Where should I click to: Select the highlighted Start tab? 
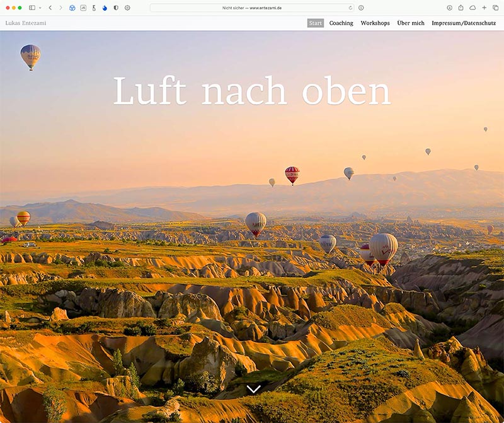pyautogui.click(x=314, y=23)
